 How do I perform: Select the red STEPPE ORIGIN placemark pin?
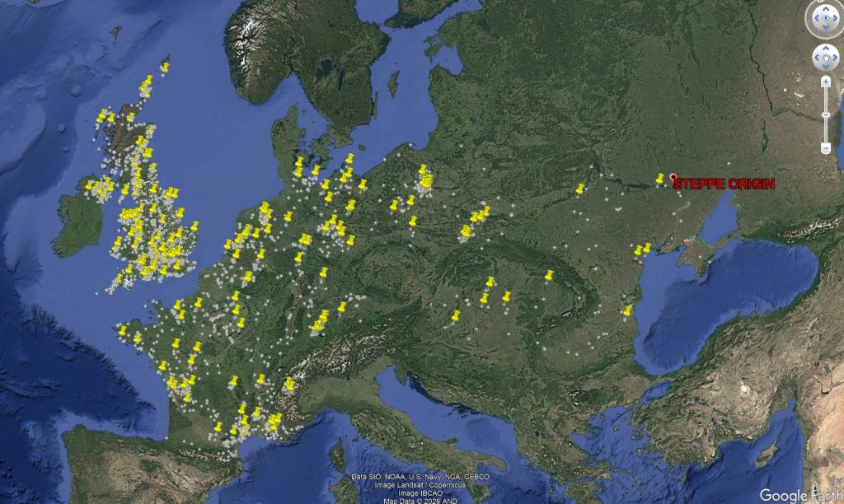tap(673, 178)
